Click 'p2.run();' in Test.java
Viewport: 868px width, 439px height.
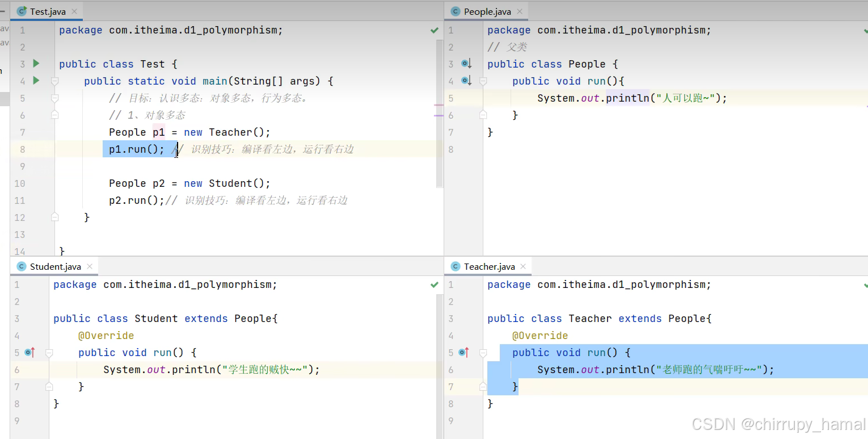(137, 200)
